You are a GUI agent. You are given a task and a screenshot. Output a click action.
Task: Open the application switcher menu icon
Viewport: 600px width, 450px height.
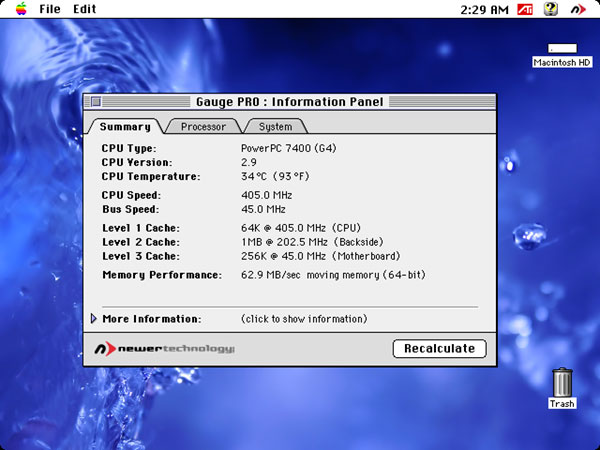click(578, 9)
